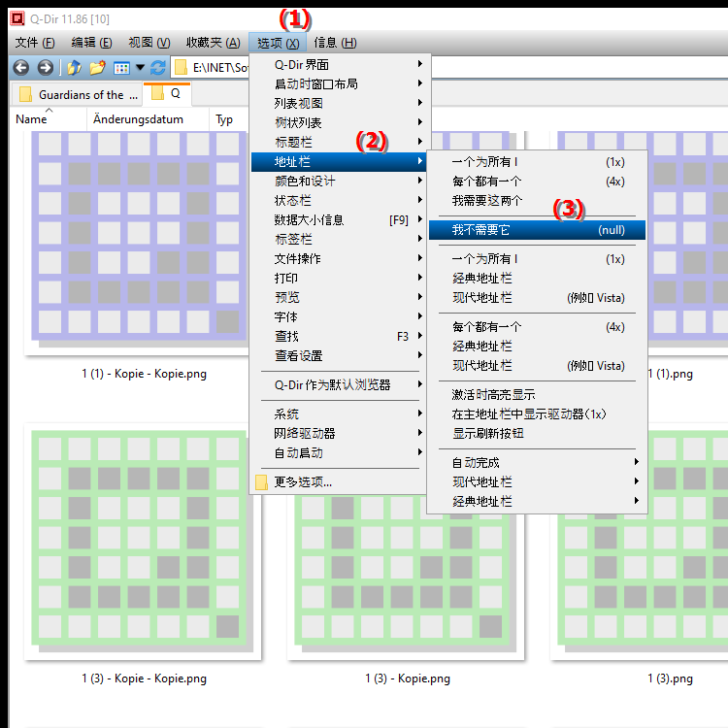The height and width of the screenshot is (728, 728).
Task: Click the Back navigation arrow
Action: (19, 67)
